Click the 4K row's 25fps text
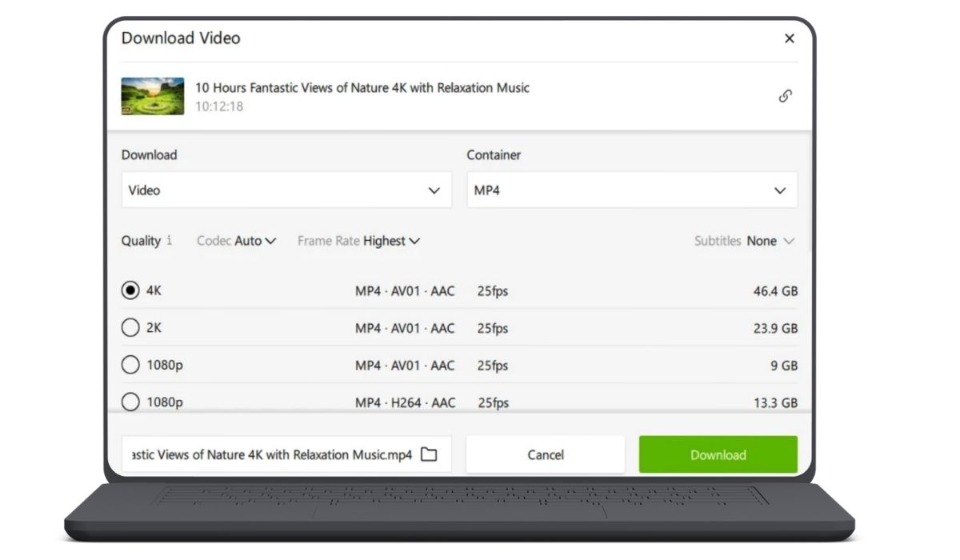 pyautogui.click(x=493, y=291)
